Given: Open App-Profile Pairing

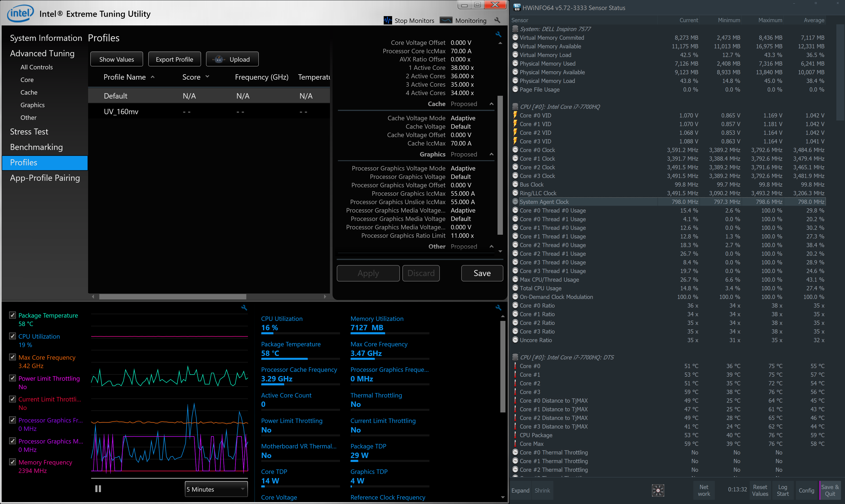Looking at the screenshot, I should coord(45,178).
